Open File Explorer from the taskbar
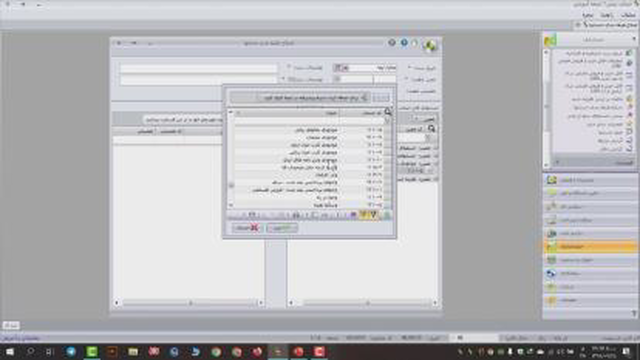The image size is (640, 360). tap(133, 352)
